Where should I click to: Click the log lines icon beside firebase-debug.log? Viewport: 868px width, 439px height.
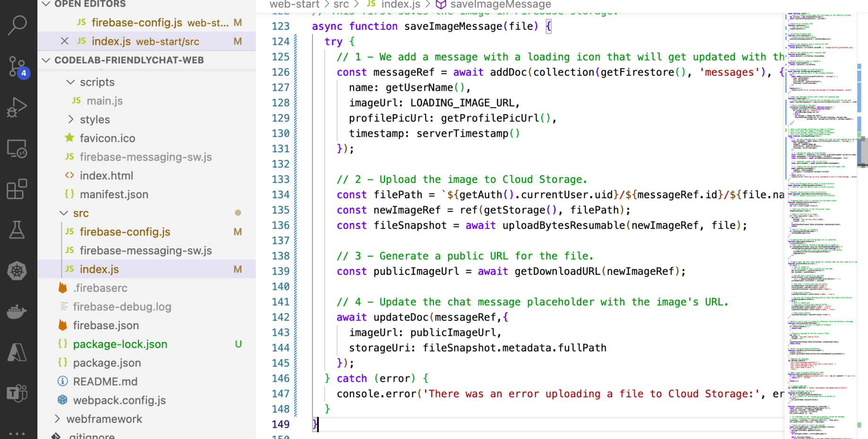(64, 307)
